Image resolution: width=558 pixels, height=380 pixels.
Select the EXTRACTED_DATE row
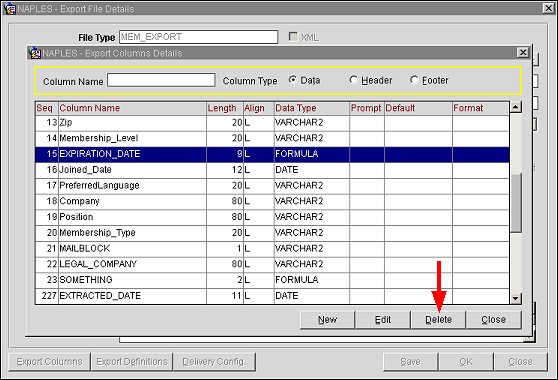272,296
